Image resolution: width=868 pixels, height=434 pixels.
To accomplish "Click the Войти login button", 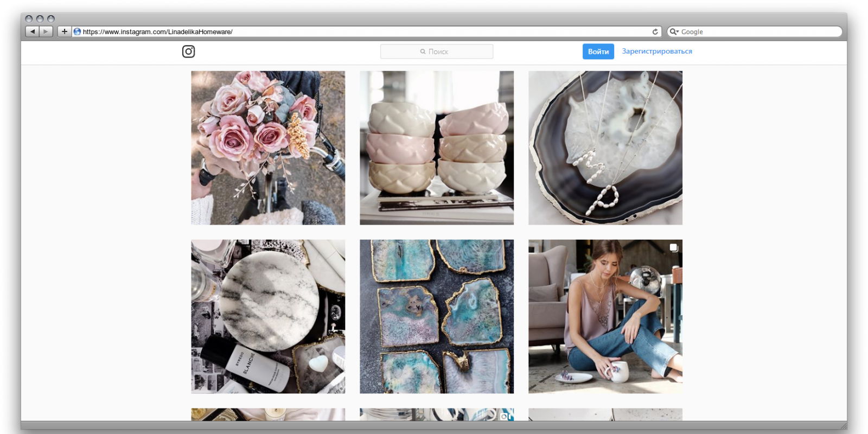I will (598, 52).
